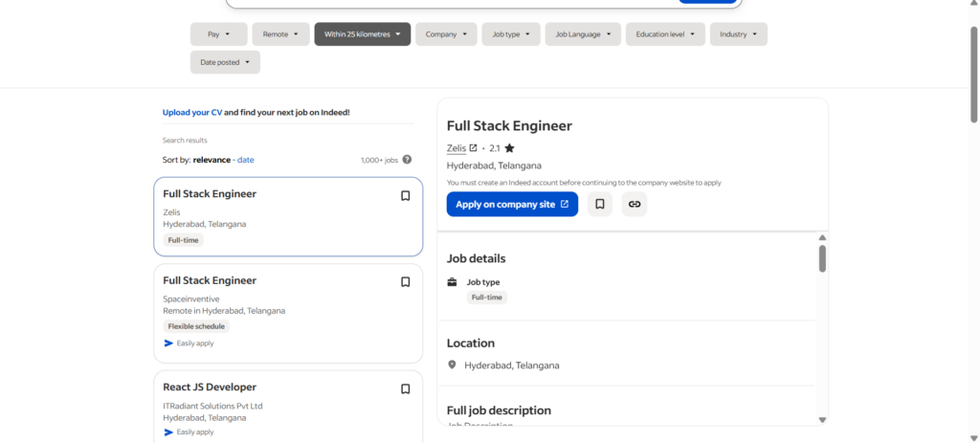Click the Upload your CV link
980x443 pixels.
click(192, 112)
